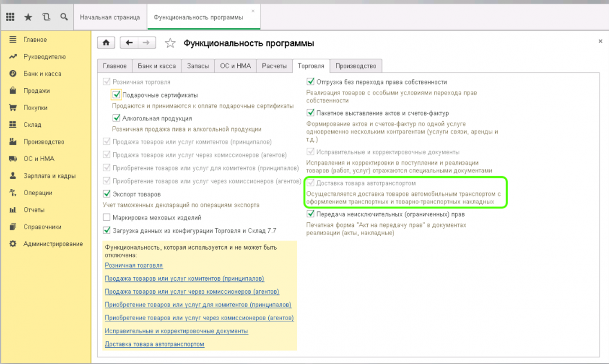Go back with the left arrow
Viewport: 609px width, 364px height.
[x=129, y=42]
